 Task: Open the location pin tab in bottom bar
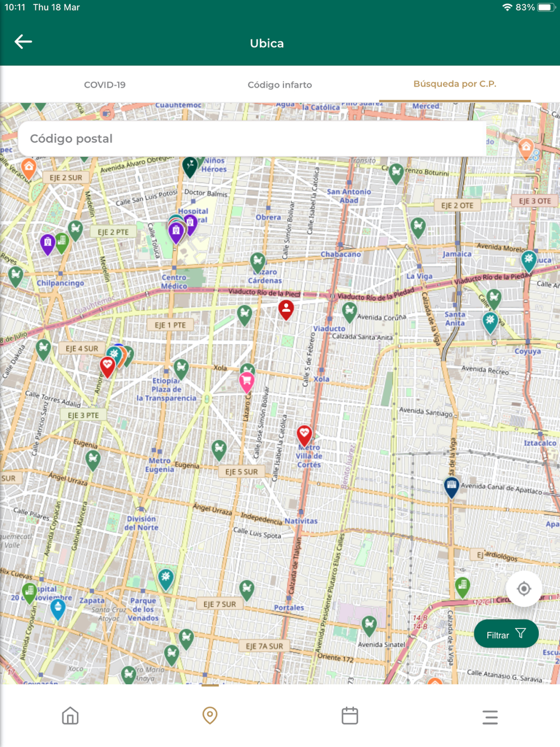(x=210, y=716)
